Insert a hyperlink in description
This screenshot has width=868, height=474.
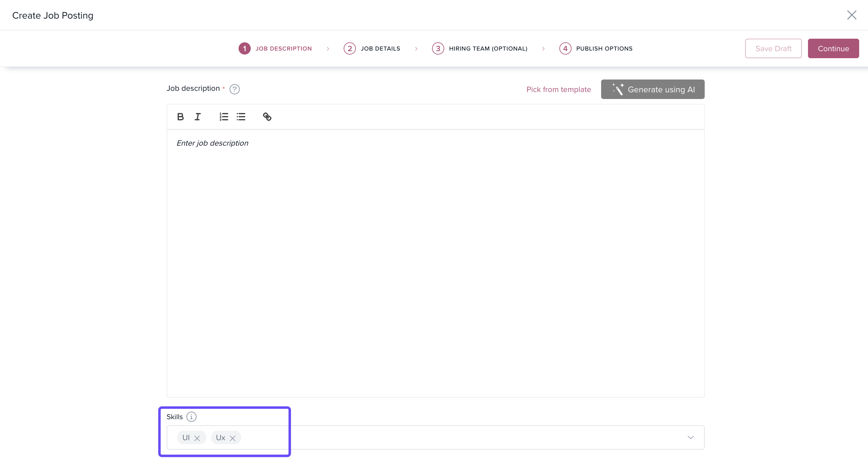click(x=267, y=117)
